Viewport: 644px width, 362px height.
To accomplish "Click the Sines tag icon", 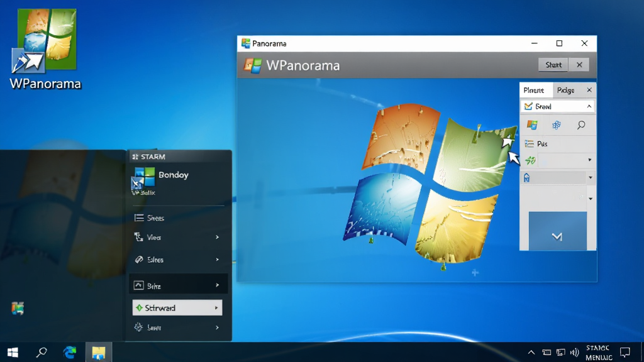I will pos(139,260).
